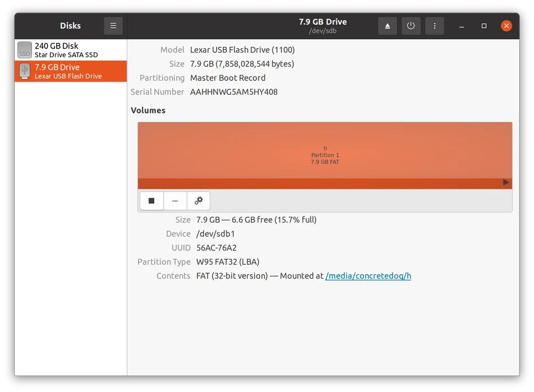Select the 240 GB Disk in sidebar

[71, 50]
